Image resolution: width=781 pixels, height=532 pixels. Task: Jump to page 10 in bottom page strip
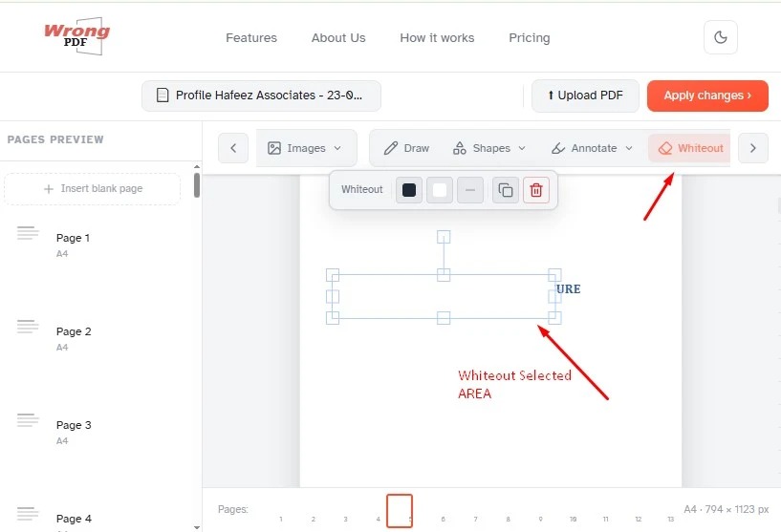click(574, 519)
